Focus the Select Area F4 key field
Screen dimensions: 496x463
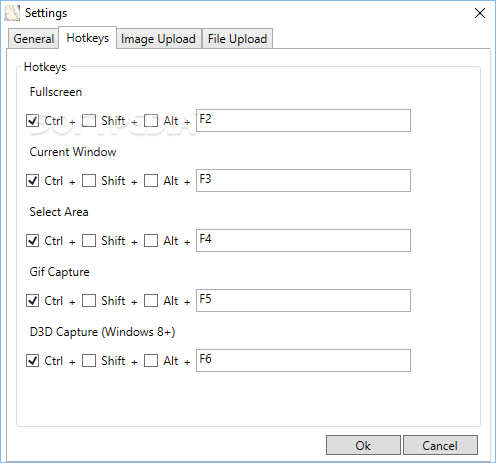tap(303, 240)
